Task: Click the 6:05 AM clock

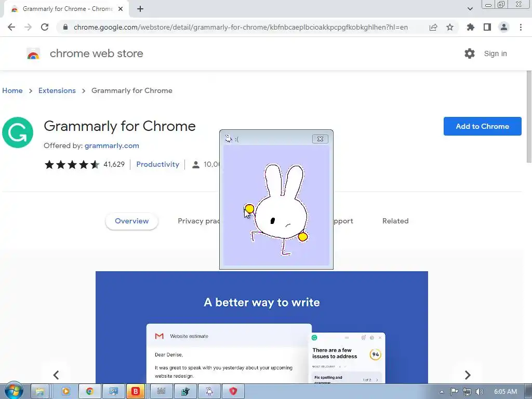Action: click(x=506, y=392)
